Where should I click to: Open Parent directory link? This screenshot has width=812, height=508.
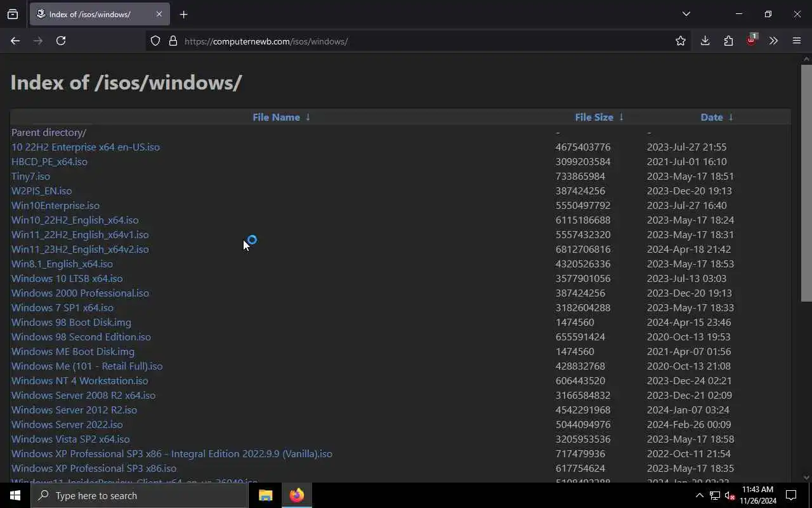tap(49, 132)
